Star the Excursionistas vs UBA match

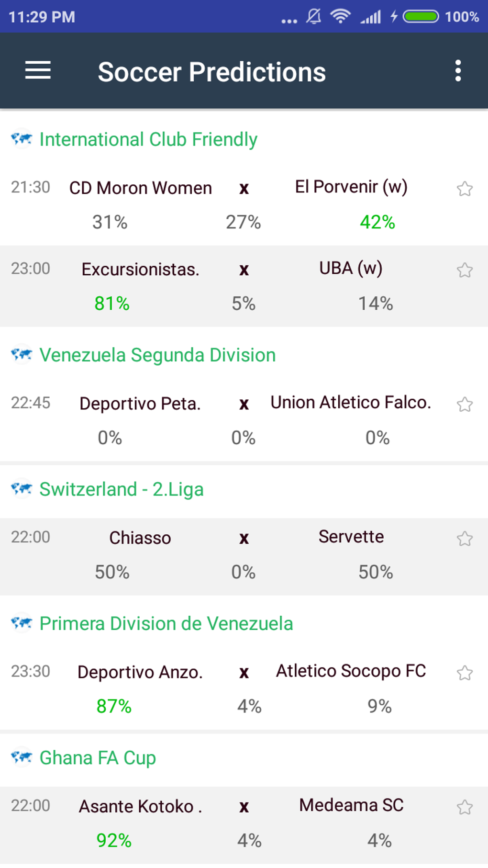[x=465, y=270]
